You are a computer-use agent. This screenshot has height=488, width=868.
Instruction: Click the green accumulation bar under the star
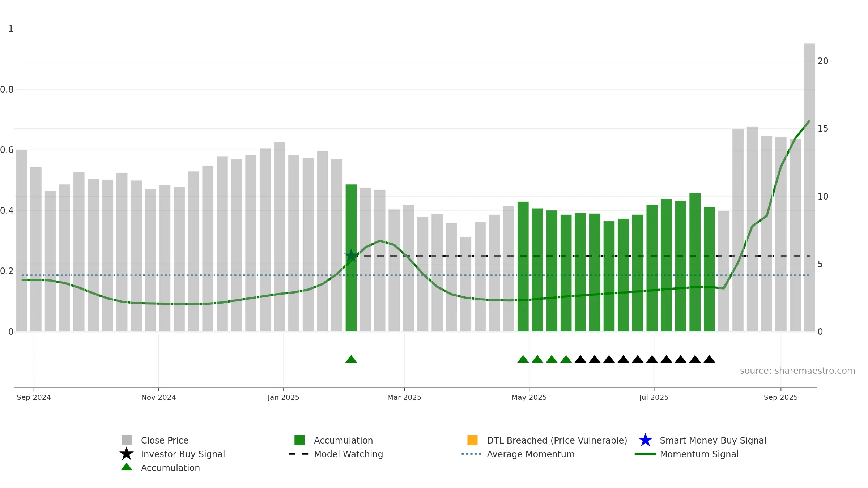(x=351, y=258)
